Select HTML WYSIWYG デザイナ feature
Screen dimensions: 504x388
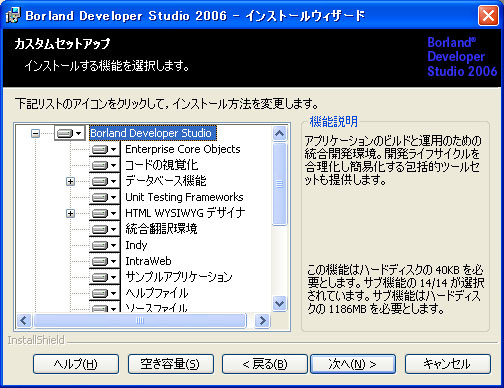185,213
